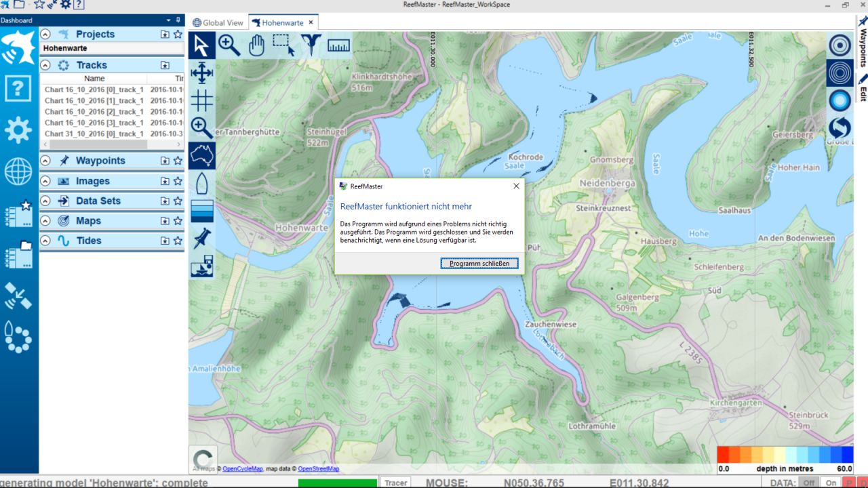Close the ReefMaster error dialog with X
This screenshot has width=868, height=488.
(x=516, y=186)
